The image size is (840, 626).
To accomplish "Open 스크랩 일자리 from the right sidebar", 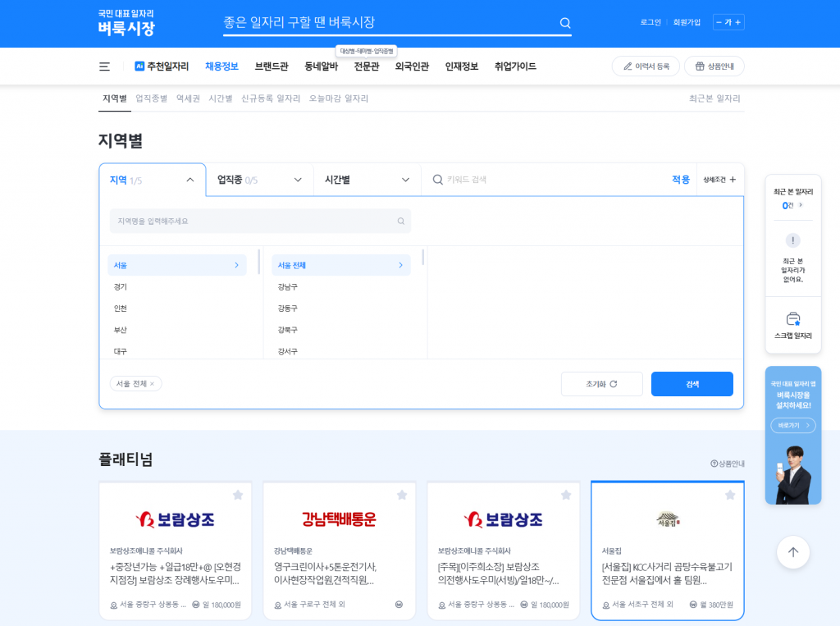I will tap(792, 325).
